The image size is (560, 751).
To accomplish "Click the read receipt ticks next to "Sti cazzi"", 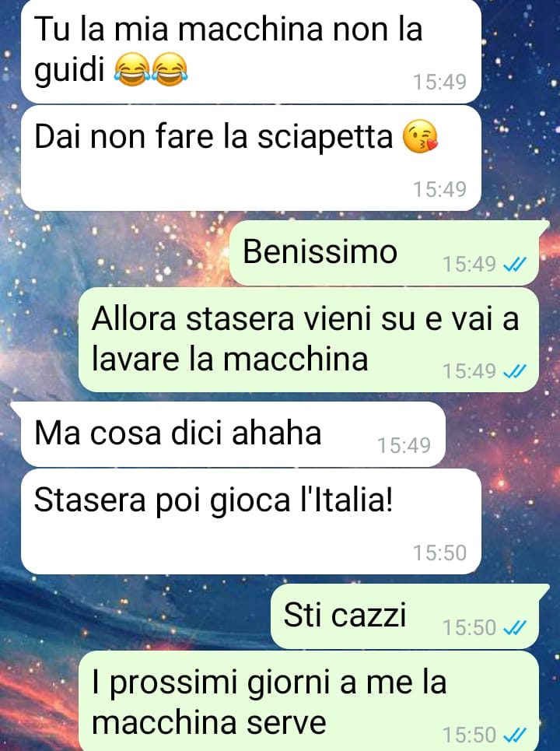I will (x=516, y=627).
